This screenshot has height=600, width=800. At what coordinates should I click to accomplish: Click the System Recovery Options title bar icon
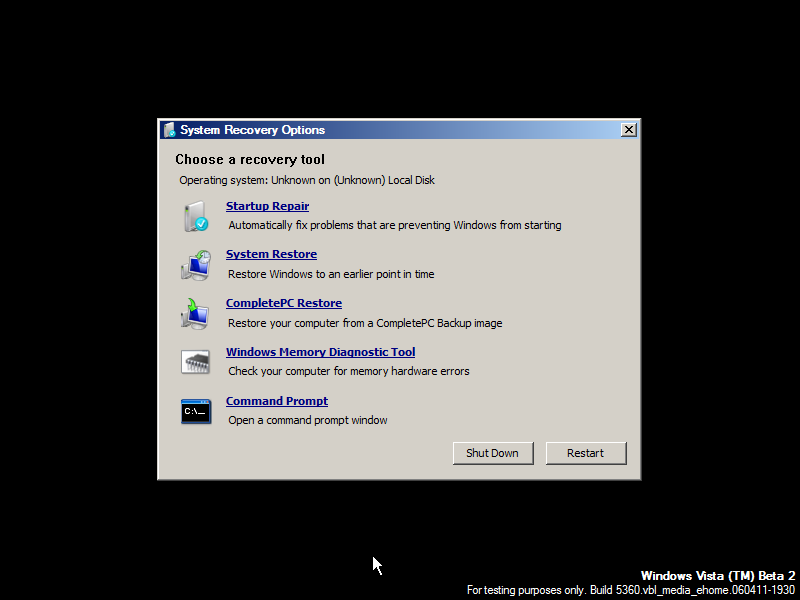pos(170,130)
